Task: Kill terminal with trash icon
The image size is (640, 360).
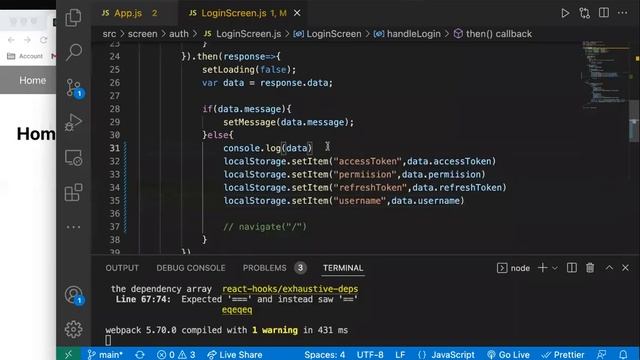Action: (590, 268)
